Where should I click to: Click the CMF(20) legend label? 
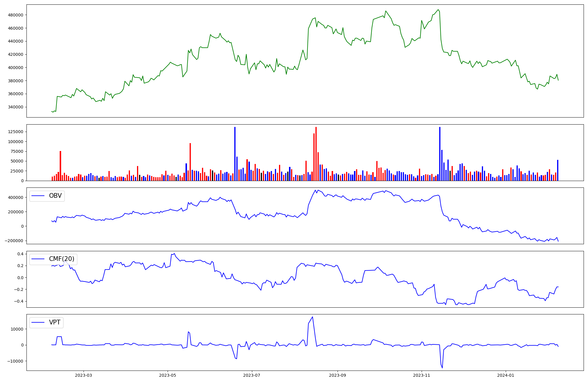(x=61, y=259)
